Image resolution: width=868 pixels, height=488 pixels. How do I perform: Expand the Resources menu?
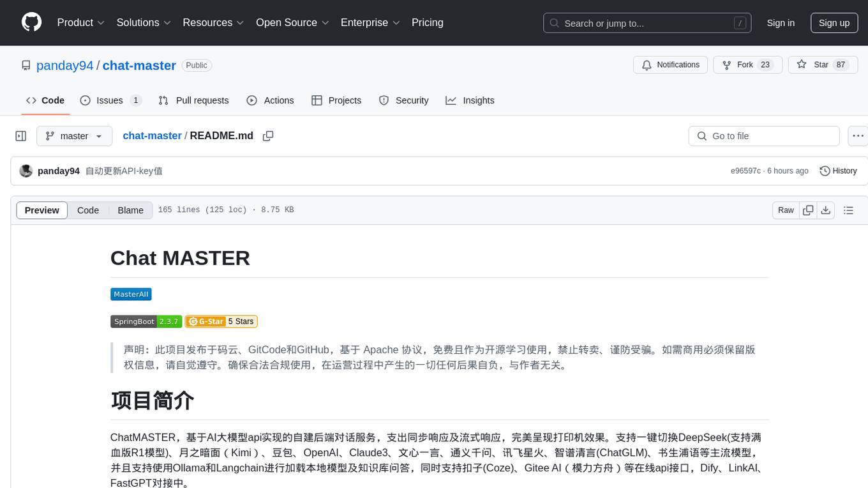[x=213, y=22]
